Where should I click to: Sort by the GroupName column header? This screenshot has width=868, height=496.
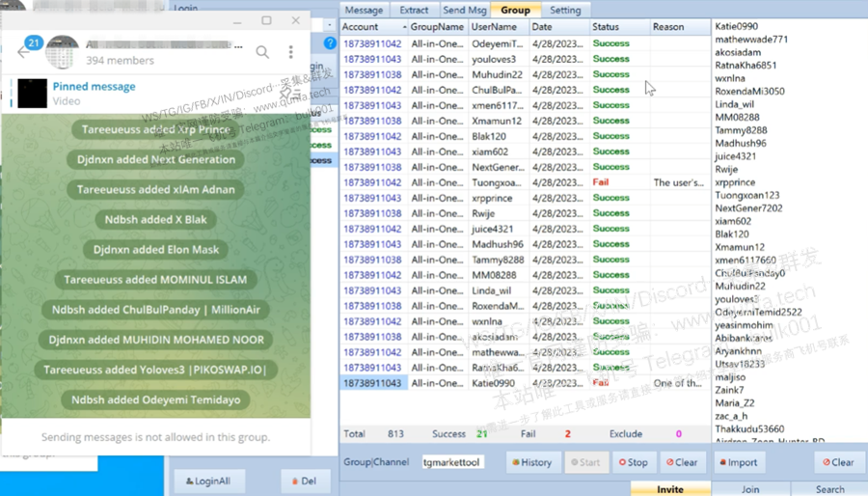[438, 27]
